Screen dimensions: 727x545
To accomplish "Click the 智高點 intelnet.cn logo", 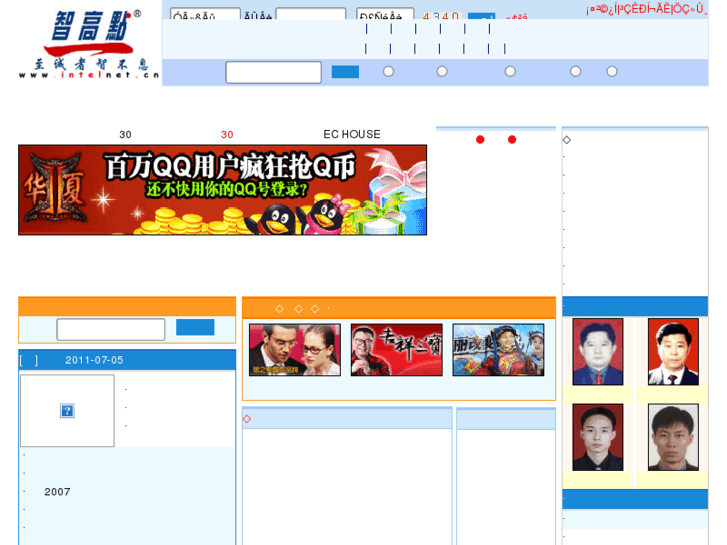I will point(89,44).
